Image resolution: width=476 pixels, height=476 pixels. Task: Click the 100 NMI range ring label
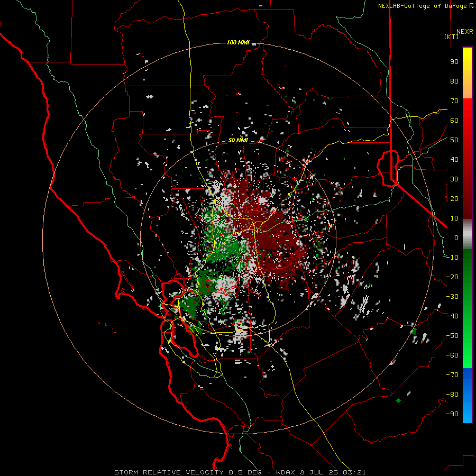(238, 42)
